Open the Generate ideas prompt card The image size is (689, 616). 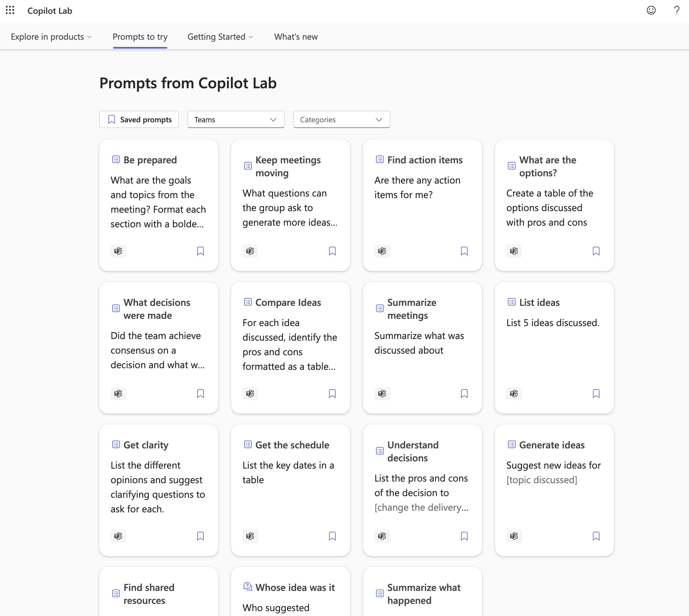point(554,490)
